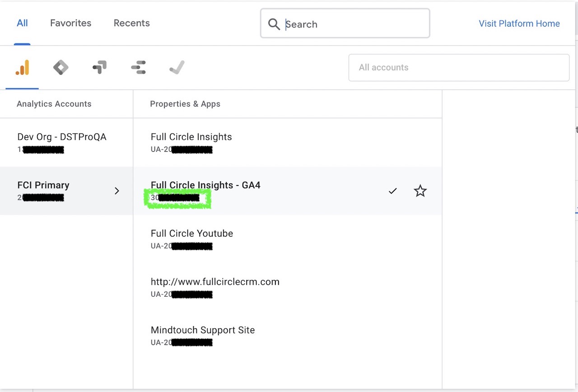Click the Analytics Accounts column header
This screenshot has width=578, height=392.
coord(54,104)
